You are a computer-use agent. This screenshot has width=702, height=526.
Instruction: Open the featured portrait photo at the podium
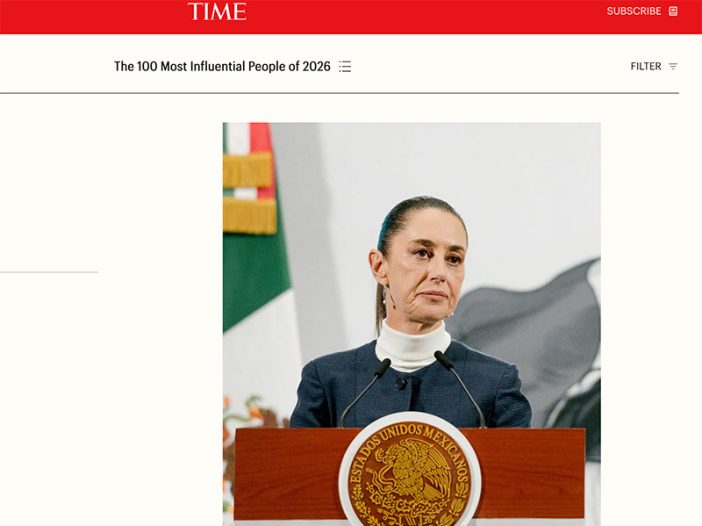click(411, 324)
